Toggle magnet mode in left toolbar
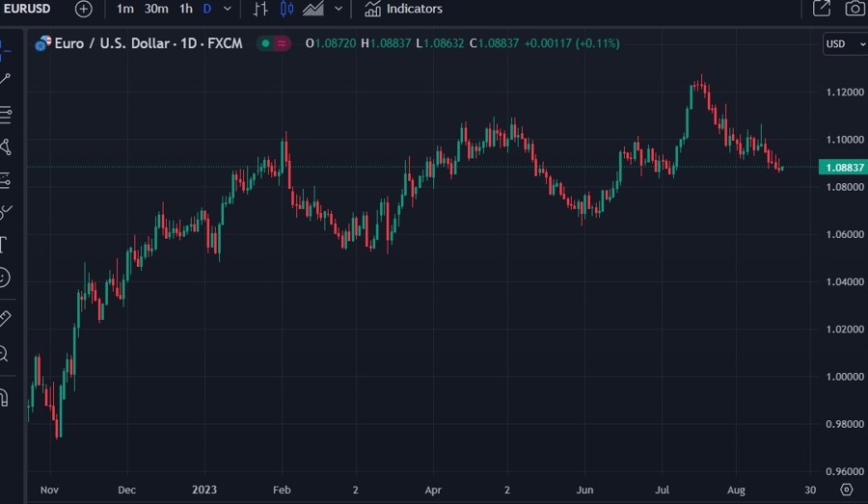 pos(4,397)
